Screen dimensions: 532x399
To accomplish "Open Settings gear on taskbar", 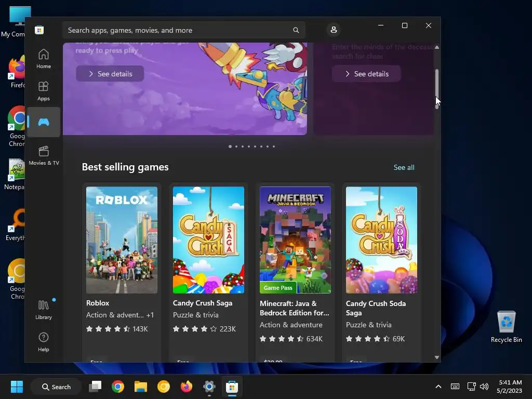I will [x=209, y=387].
